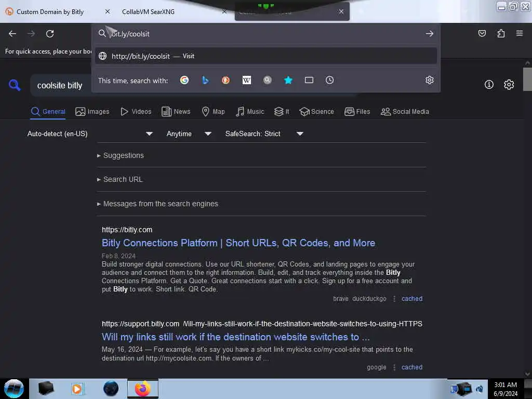Click the https://bitly.com result URL
Image resolution: width=532 pixels, height=399 pixels.
127,230
